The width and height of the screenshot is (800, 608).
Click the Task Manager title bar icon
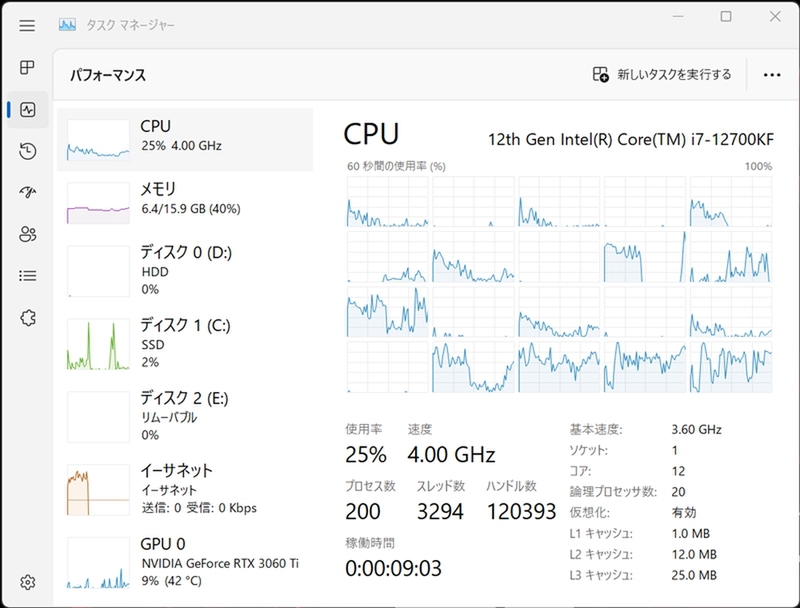pos(67,24)
